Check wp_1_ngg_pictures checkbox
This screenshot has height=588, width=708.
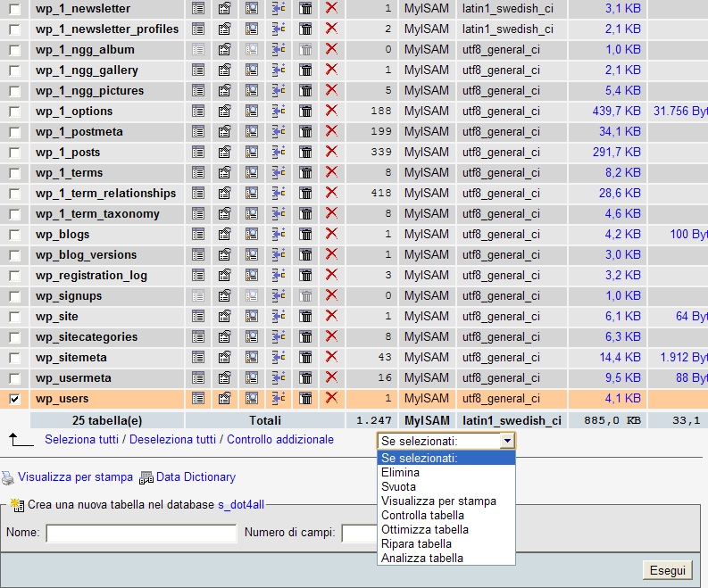[x=14, y=91]
